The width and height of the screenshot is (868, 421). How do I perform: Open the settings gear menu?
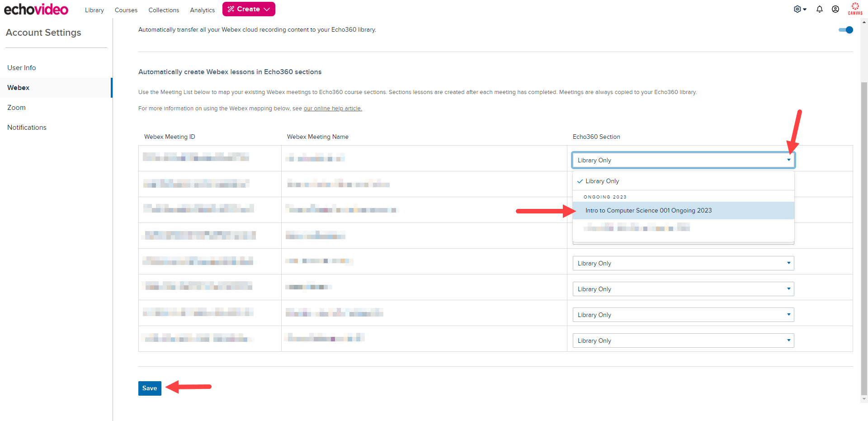pos(798,9)
